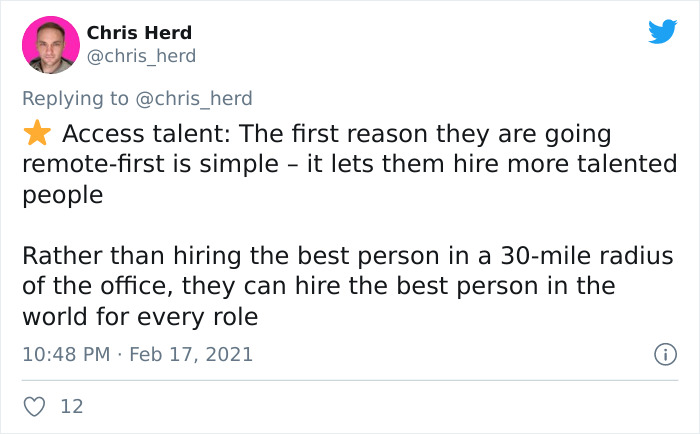The width and height of the screenshot is (700, 434).
Task: Open the tweet info icon
Action: (x=663, y=354)
